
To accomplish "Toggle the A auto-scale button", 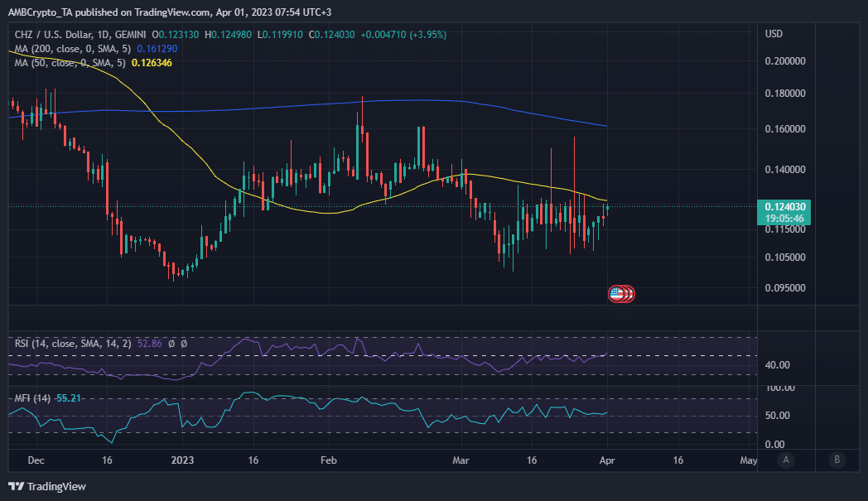I will (784, 460).
